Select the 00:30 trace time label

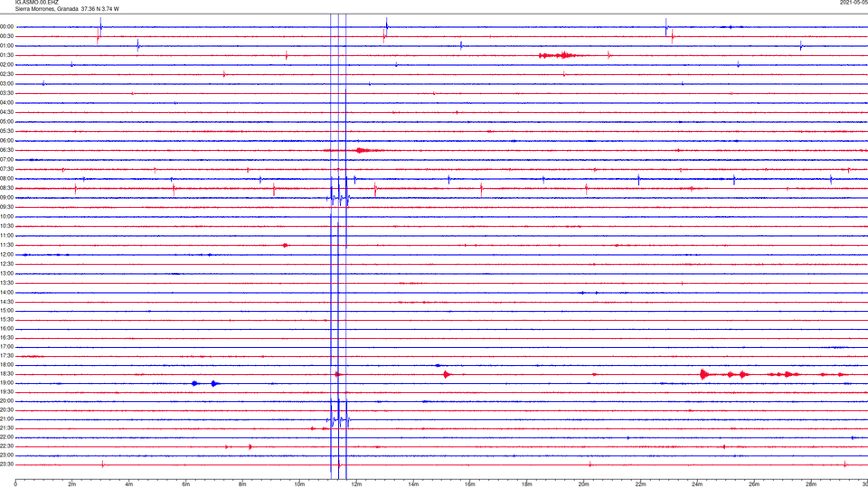pyautogui.click(x=7, y=36)
